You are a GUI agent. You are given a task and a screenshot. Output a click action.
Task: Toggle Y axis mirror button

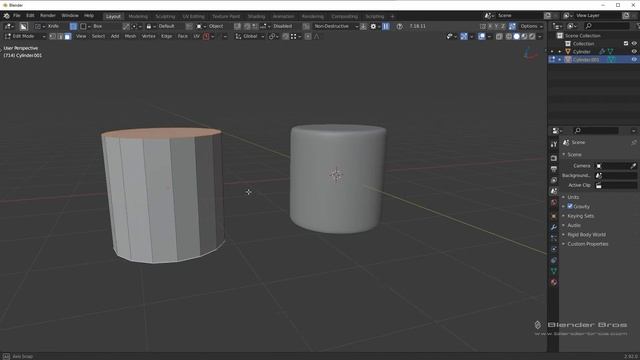pyautogui.click(x=496, y=26)
